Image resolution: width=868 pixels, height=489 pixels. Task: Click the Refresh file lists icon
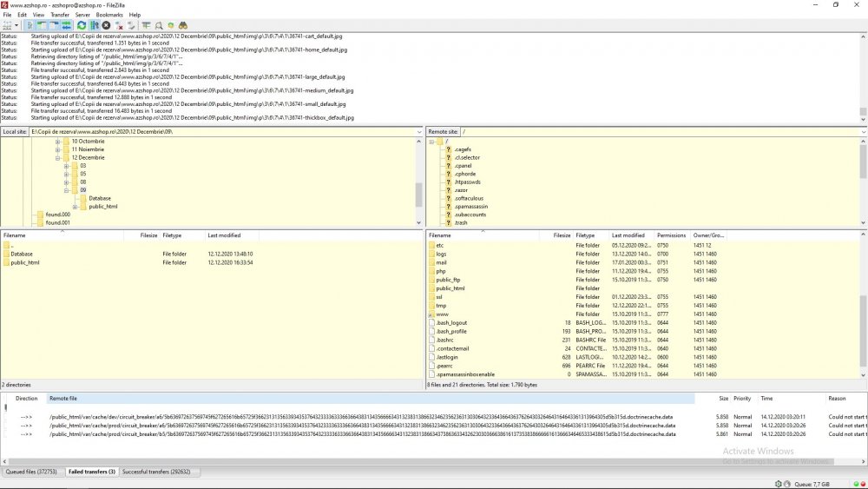(x=82, y=25)
